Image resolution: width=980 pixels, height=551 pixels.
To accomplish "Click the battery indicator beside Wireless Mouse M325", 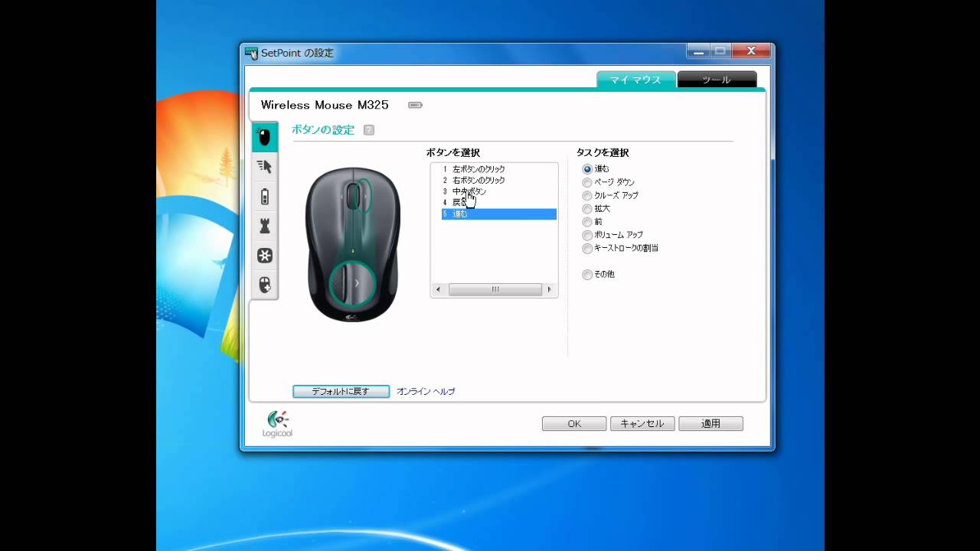I will 415,105.
